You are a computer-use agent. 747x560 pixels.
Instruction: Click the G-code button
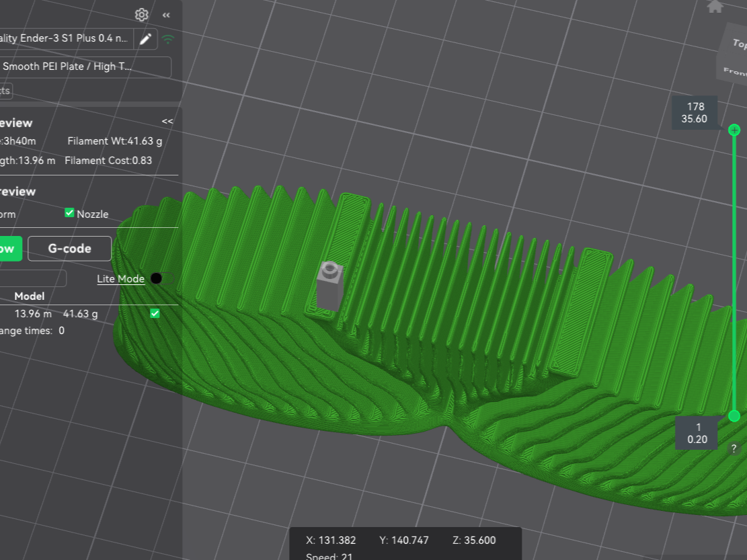point(69,249)
